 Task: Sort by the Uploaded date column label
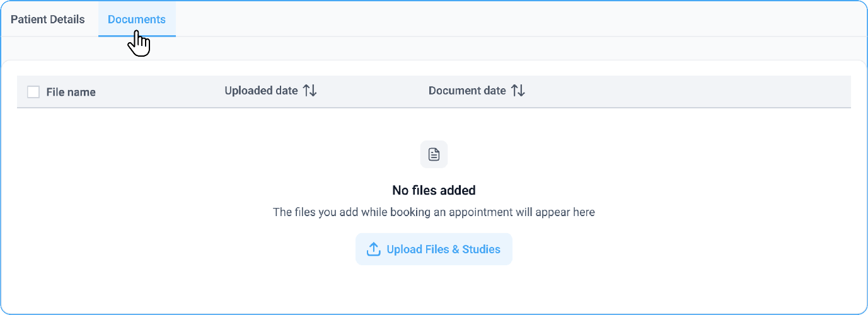(x=261, y=91)
